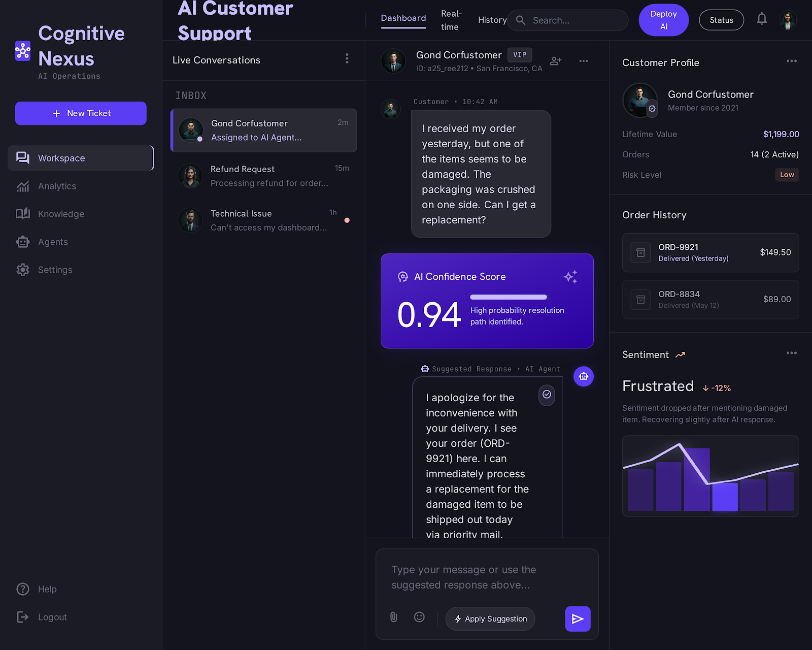Open the notifications bell
This screenshot has height=650, width=812.
click(x=762, y=19)
